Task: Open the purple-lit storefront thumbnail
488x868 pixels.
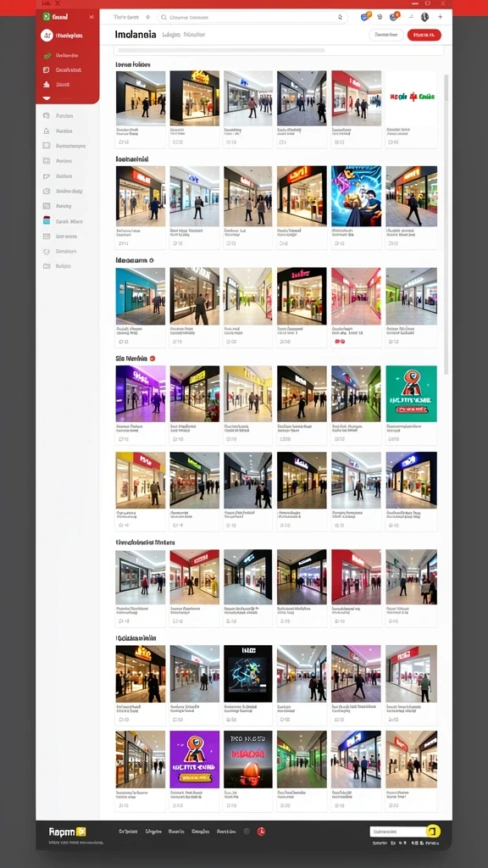Action: pyautogui.click(x=141, y=393)
